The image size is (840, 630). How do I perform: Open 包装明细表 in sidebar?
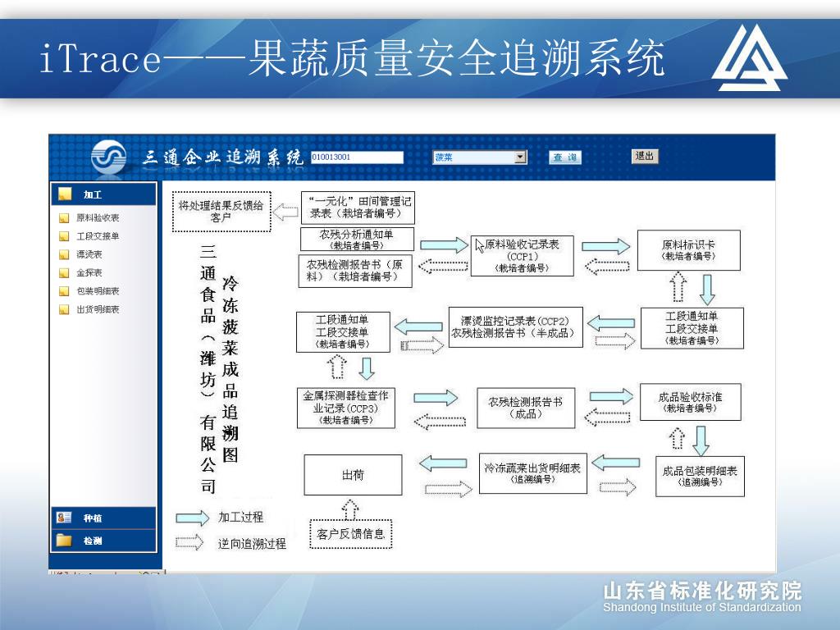98,291
